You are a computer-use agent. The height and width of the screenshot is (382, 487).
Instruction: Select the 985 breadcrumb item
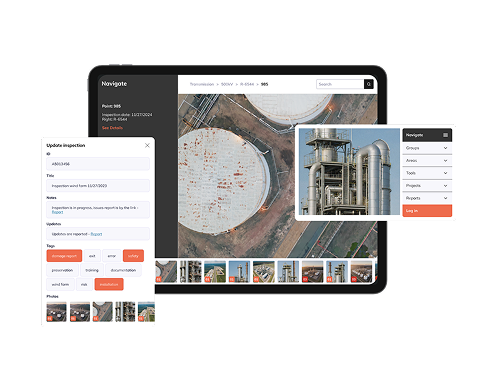coord(264,84)
